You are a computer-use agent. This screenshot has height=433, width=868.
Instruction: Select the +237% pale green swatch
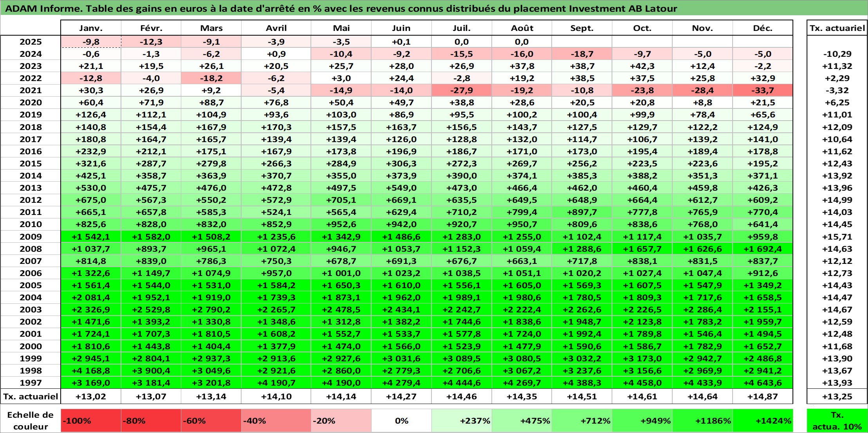[x=462, y=421]
